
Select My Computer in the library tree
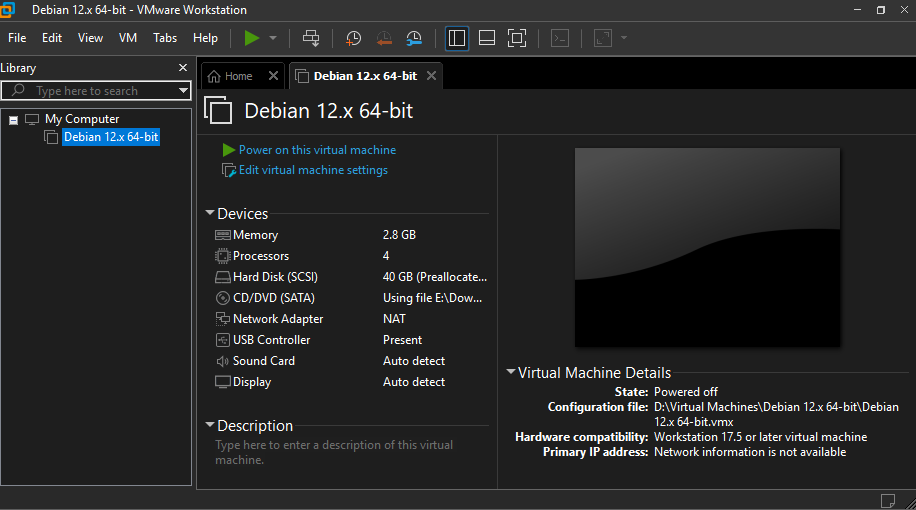[82, 119]
